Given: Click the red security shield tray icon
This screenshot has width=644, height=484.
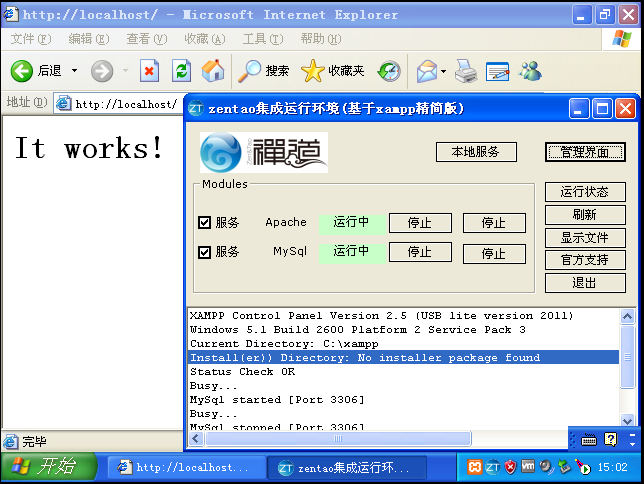Looking at the screenshot, I should (510, 467).
